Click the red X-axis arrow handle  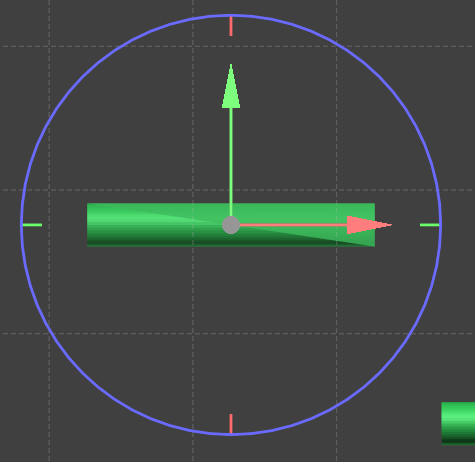coord(369,225)
